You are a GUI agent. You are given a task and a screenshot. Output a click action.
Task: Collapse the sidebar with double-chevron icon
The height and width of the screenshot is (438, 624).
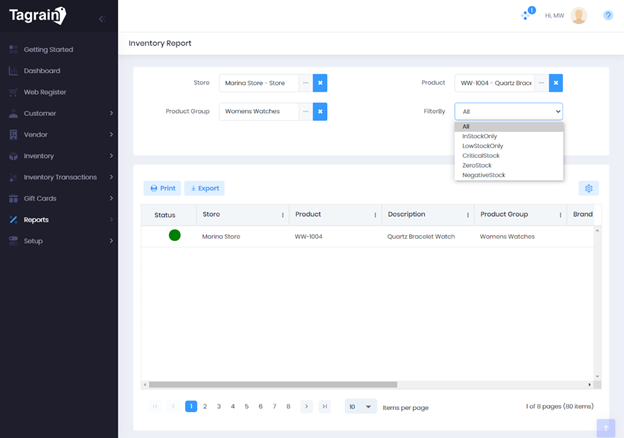[102, 19]
